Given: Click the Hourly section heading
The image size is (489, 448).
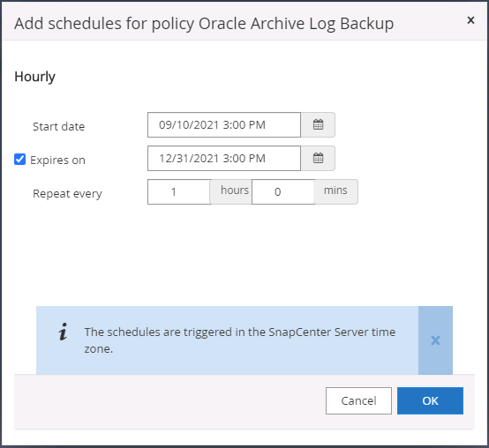Looking at the screenshot, I should tap(35, 77).
